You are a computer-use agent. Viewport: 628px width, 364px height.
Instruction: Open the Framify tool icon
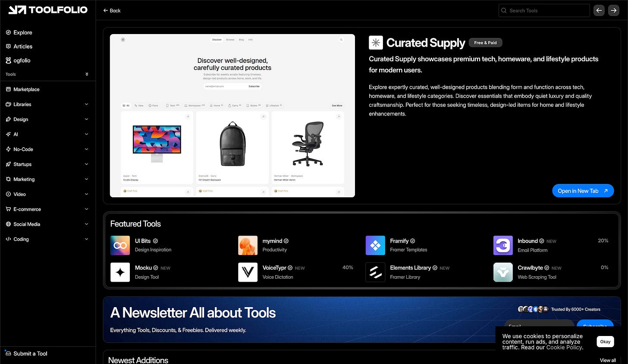(x=375, y=245)
